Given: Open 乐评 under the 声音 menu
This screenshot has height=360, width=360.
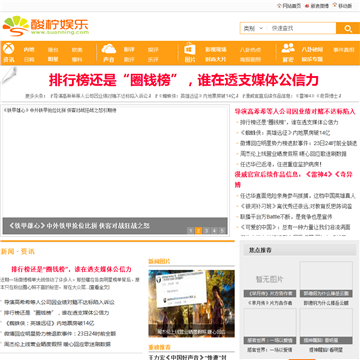Looking at the screenshot, I should pyautogui.click(x=153, y=60).
